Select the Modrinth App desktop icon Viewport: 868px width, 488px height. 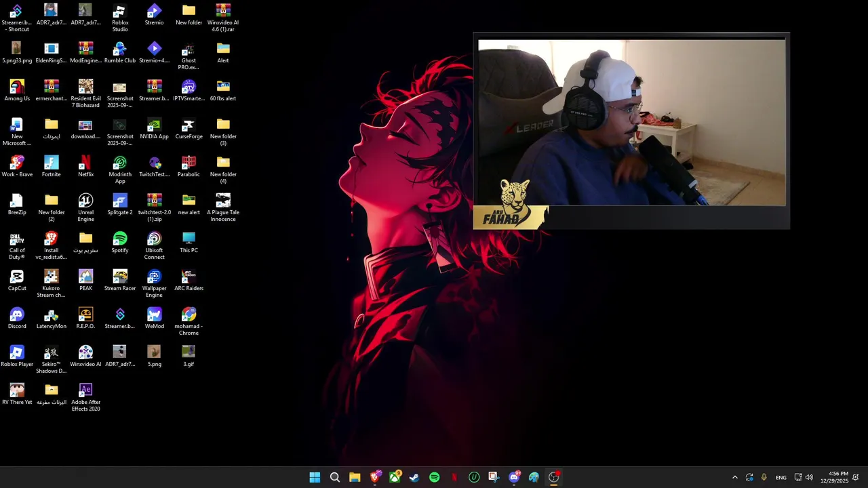coord(120,169)
